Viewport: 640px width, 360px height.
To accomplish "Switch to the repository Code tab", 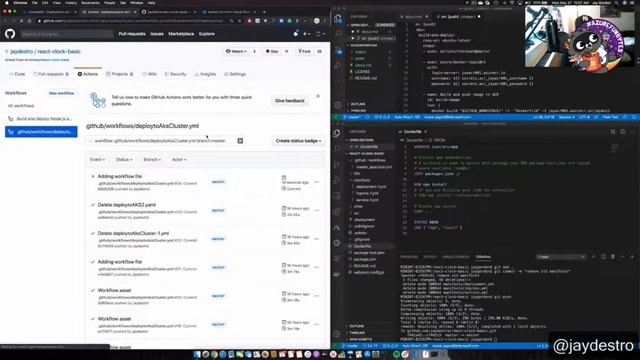I will (x=17, y=74).
